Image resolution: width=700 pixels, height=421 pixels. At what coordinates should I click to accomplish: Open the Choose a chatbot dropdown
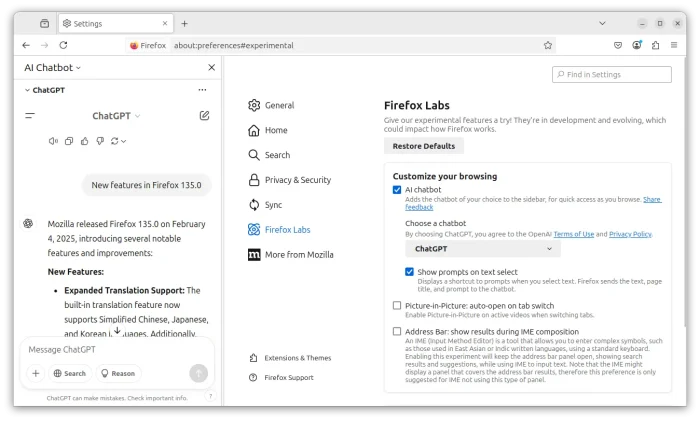click(483, 249)
